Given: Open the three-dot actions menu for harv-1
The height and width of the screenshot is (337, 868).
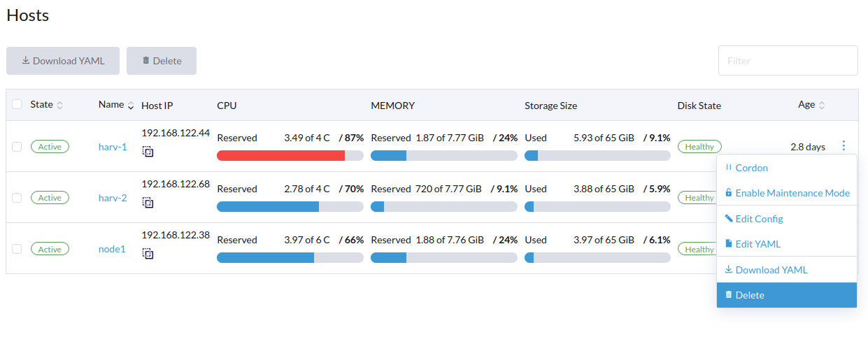Looking at the screenshot, I should pos(844,146).
